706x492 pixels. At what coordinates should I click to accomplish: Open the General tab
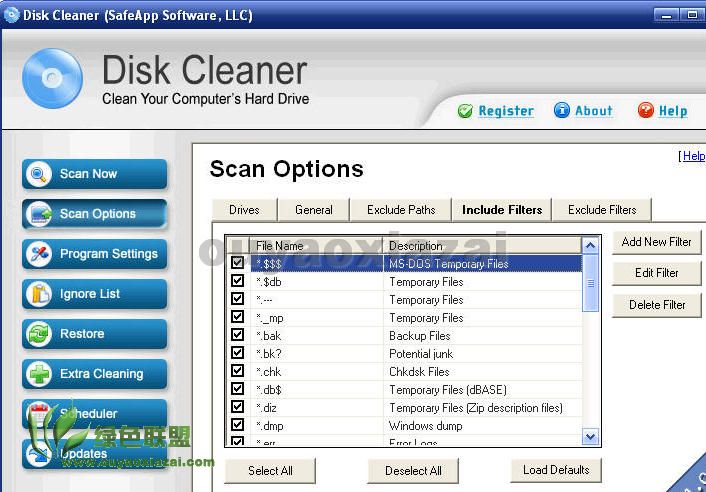[x=314, y=210]
